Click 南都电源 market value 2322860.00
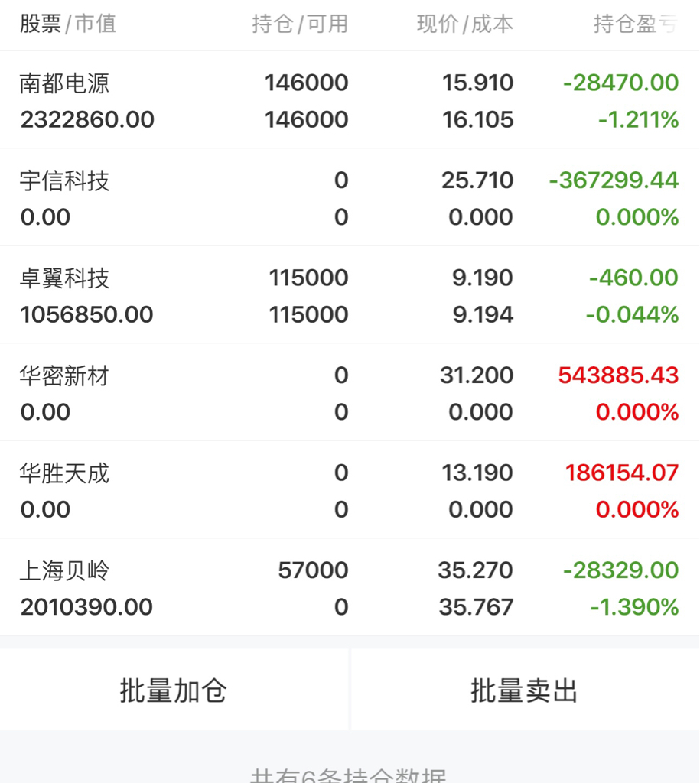This screenshot has width=700, height=783. pos(87,119)
